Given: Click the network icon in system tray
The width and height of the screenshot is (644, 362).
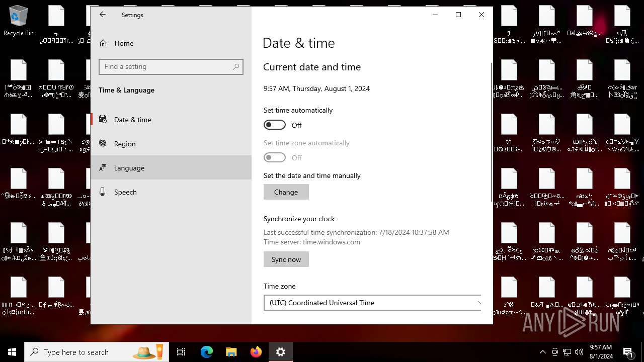Looking at the screenshot, I should 567,352.
